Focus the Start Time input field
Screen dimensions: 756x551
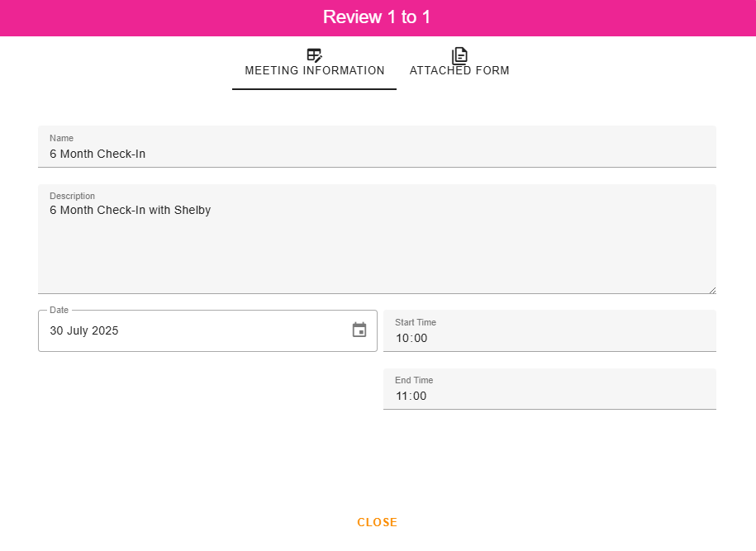point(549,338)
